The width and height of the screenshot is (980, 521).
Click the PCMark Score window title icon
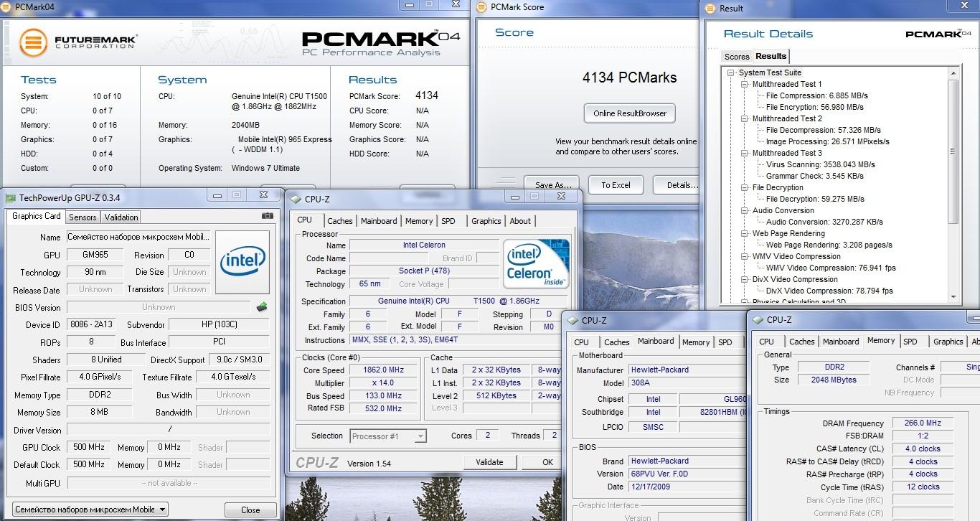coord(481,7)
